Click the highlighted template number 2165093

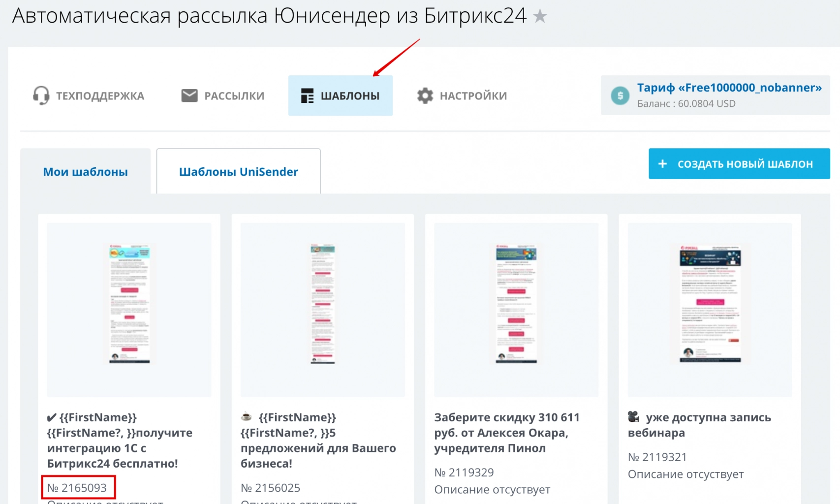coord(78,487)
